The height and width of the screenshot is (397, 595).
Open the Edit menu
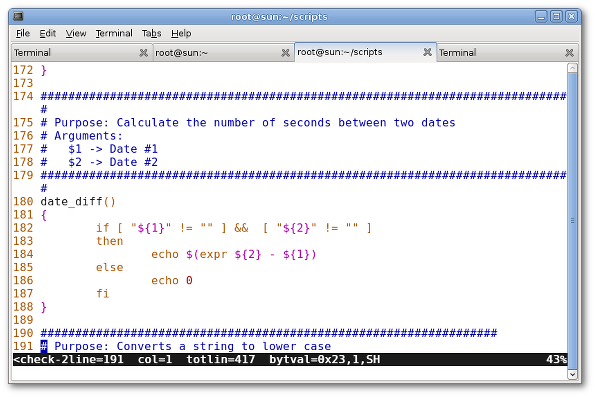(47, 33)
